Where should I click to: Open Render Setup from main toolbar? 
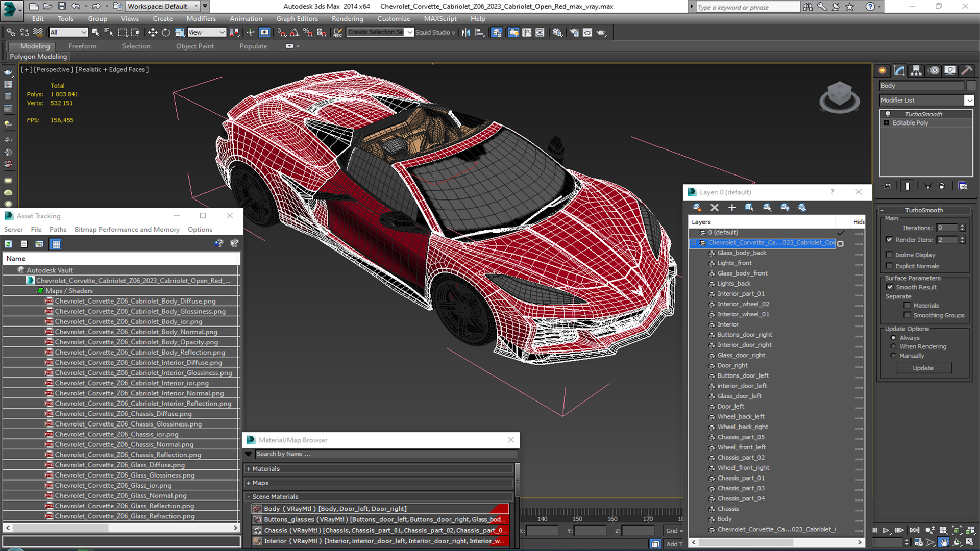574,32
